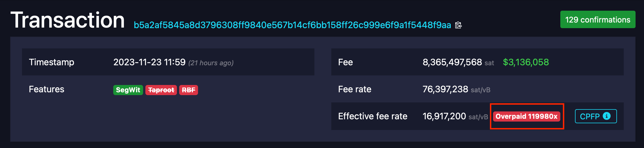
Task: Click the Overpaid 119980x badge
Action: (x=526, y=116)
